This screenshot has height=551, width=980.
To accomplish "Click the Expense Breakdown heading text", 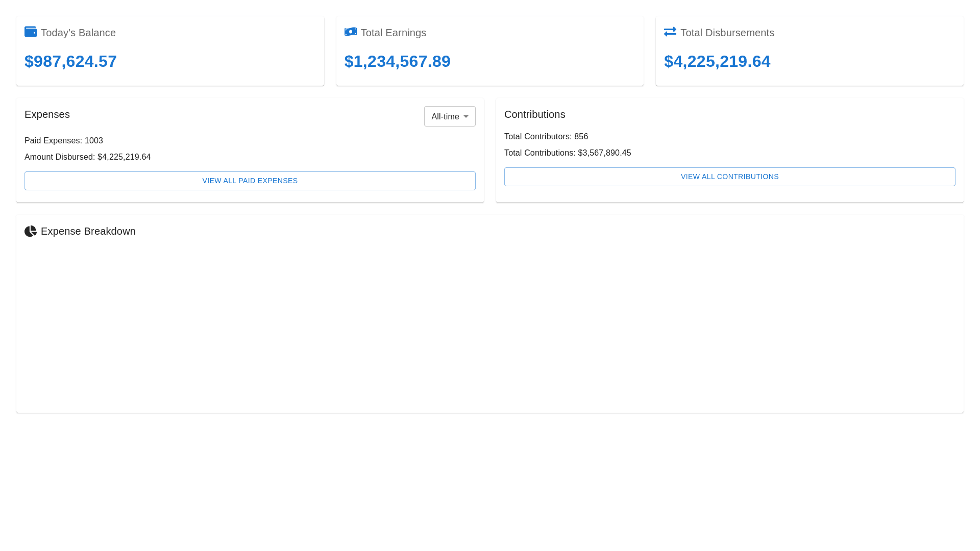I will tap(88, 231).
